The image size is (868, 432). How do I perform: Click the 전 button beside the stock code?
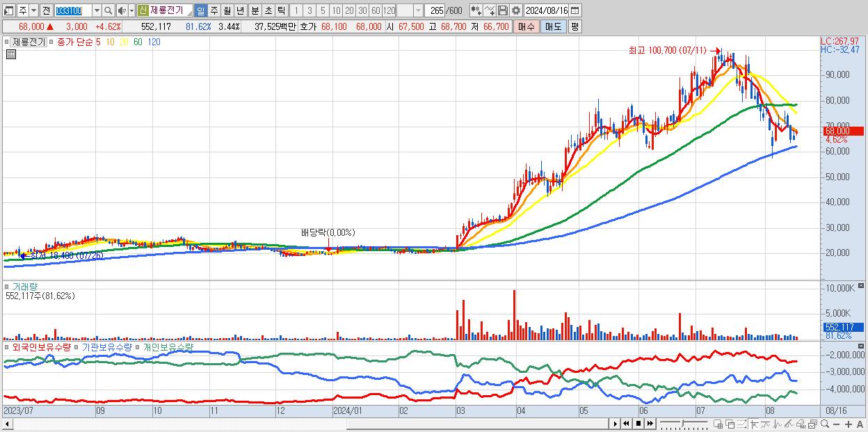click(x=47, y=10)
